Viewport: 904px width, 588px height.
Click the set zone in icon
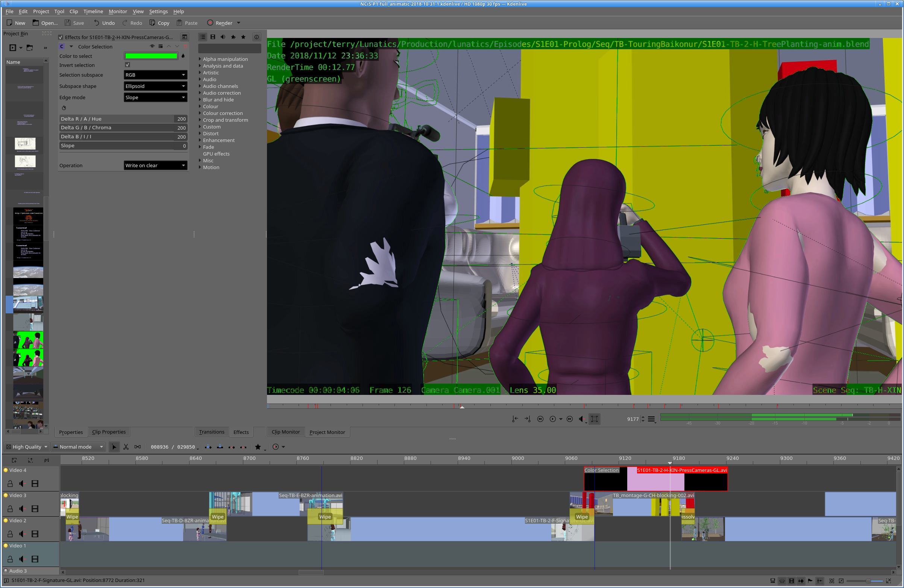click(x=515, y=419)
